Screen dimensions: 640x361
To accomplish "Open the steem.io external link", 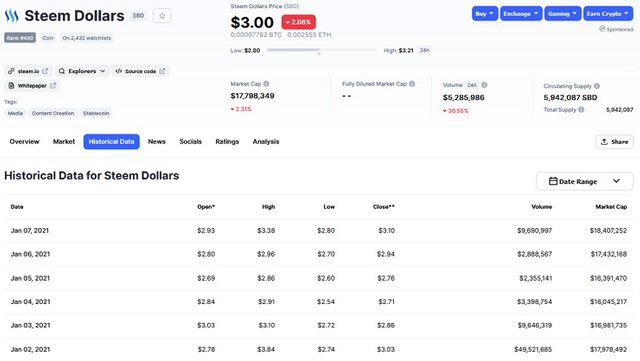I will 28,71.
